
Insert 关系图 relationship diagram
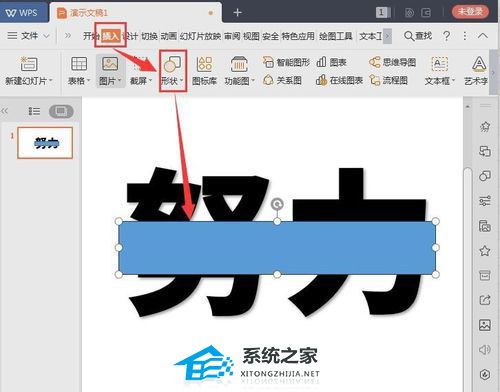pos(282,80)
